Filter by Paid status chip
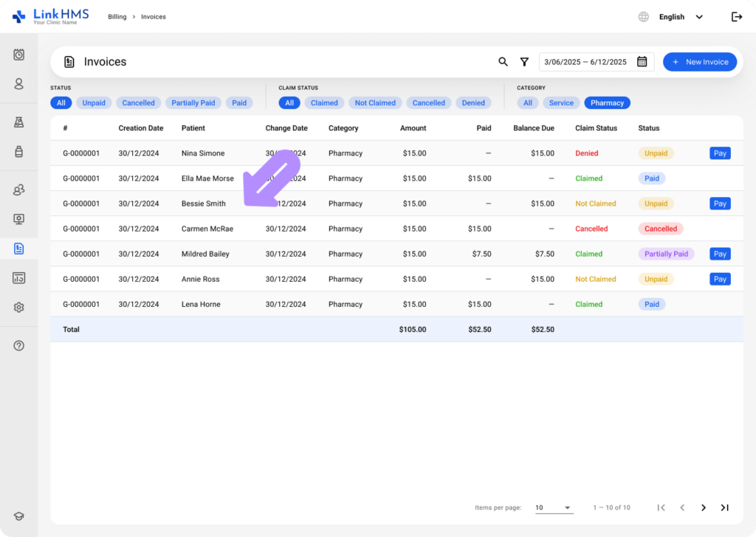This screenshot has height=537, width=756. [239, 103]
